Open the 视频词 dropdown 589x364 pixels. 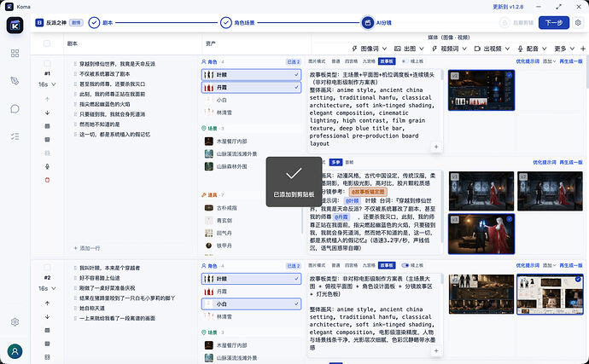pos(449,49)
